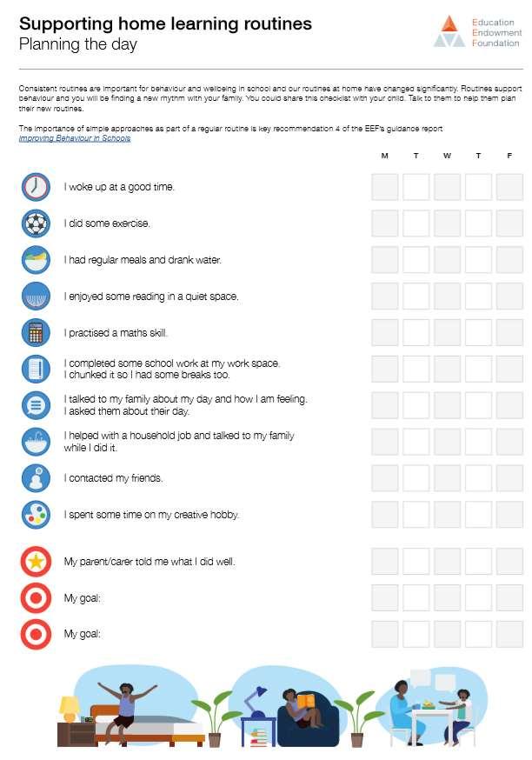Screen dimensions: 532x760
Task: Click the gold star parent feedback icon
Action: (36, 561)
